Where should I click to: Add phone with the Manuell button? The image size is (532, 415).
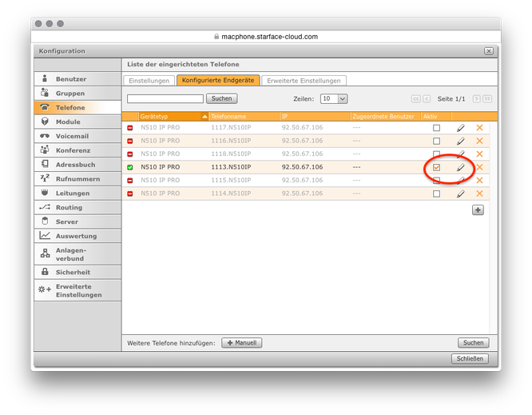point(241,343)
